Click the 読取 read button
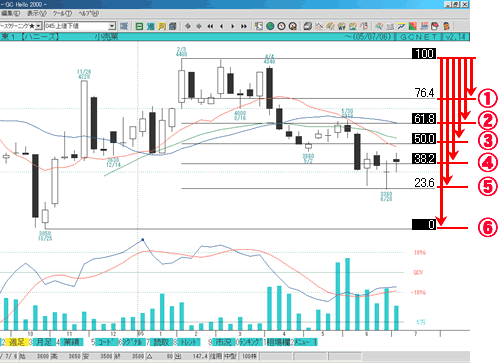The image size is (500, 363). pos(161,342)
